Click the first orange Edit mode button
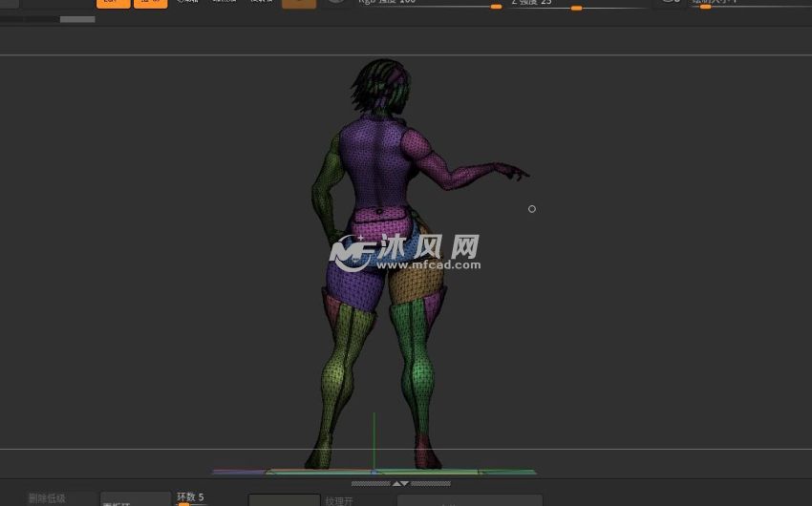 pyautogui.click(x=114, y=4)
